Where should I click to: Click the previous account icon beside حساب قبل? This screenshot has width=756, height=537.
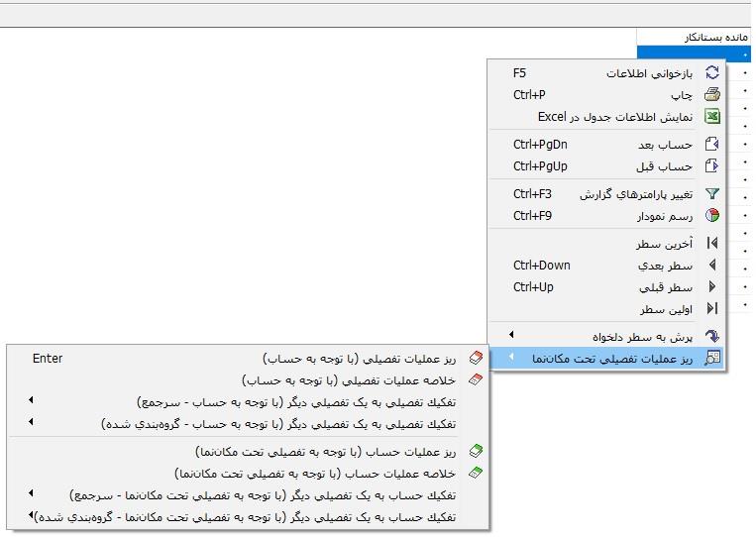pos(710,166)
